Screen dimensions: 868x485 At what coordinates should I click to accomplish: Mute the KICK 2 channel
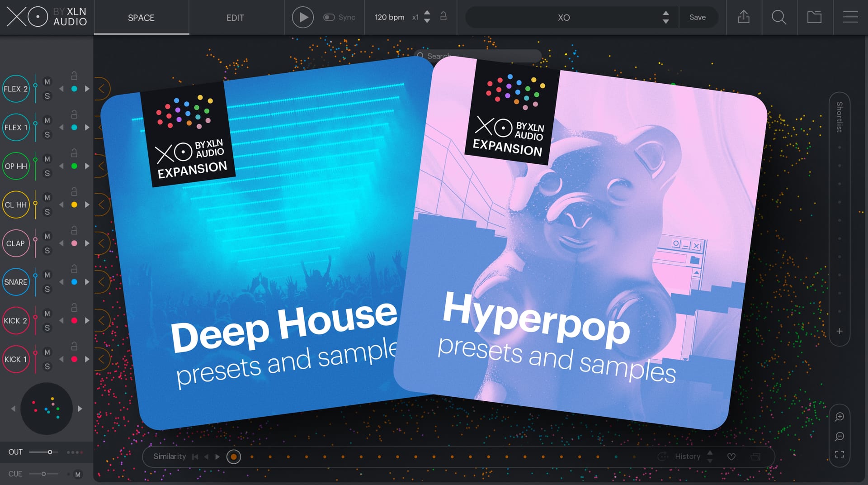(x=47, y=314)
